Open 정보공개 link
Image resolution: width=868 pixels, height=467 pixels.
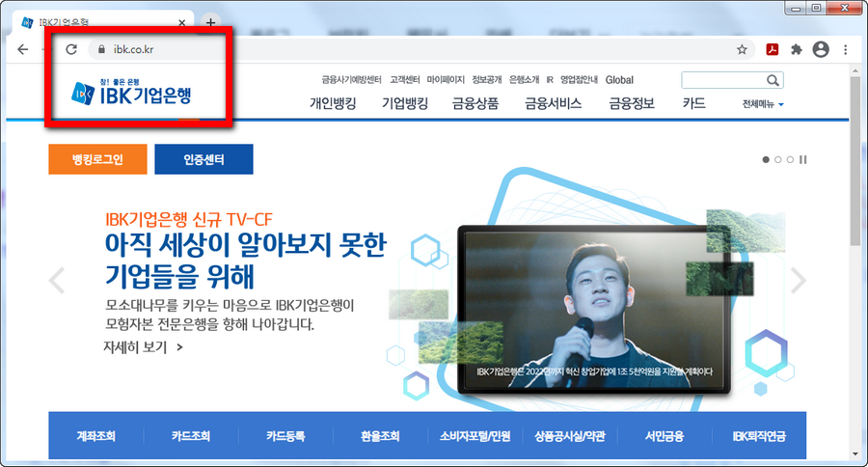tap(487, 80)
